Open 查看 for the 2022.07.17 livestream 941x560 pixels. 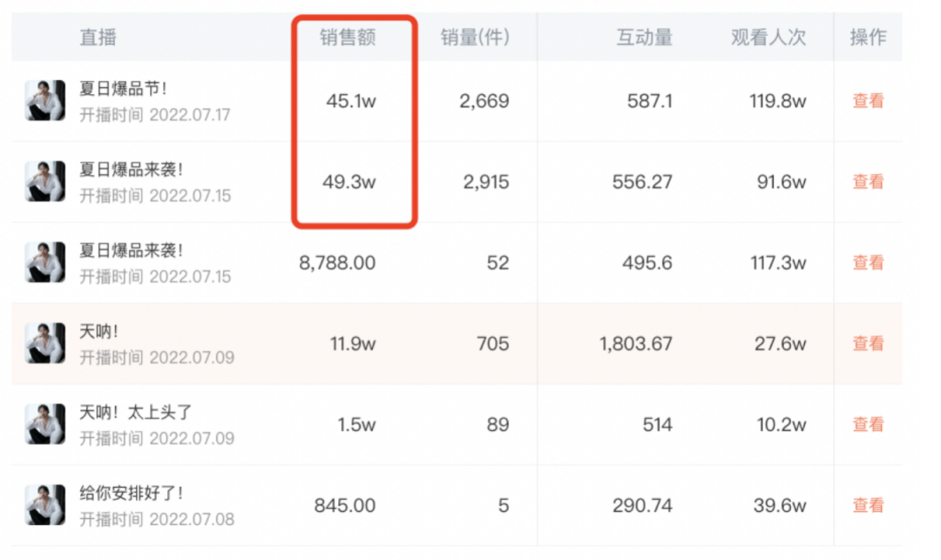click(x=868, y=101)
